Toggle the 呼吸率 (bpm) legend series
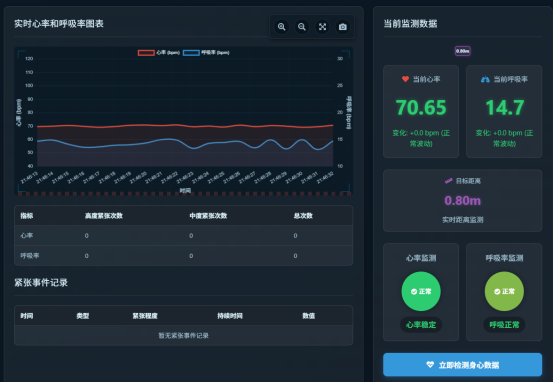The image size is (553, 383). click(206, 53)
